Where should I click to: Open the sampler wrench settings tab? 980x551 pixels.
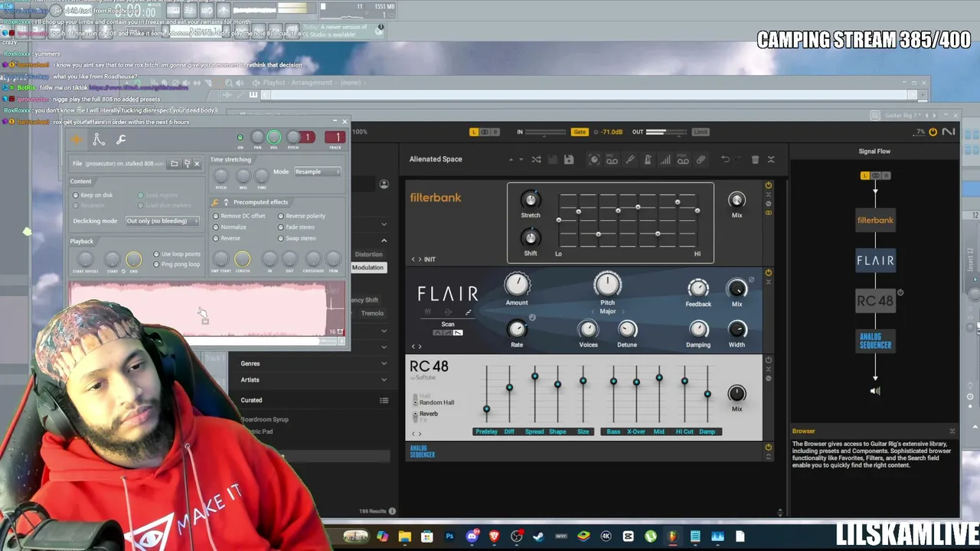[121, 139]
